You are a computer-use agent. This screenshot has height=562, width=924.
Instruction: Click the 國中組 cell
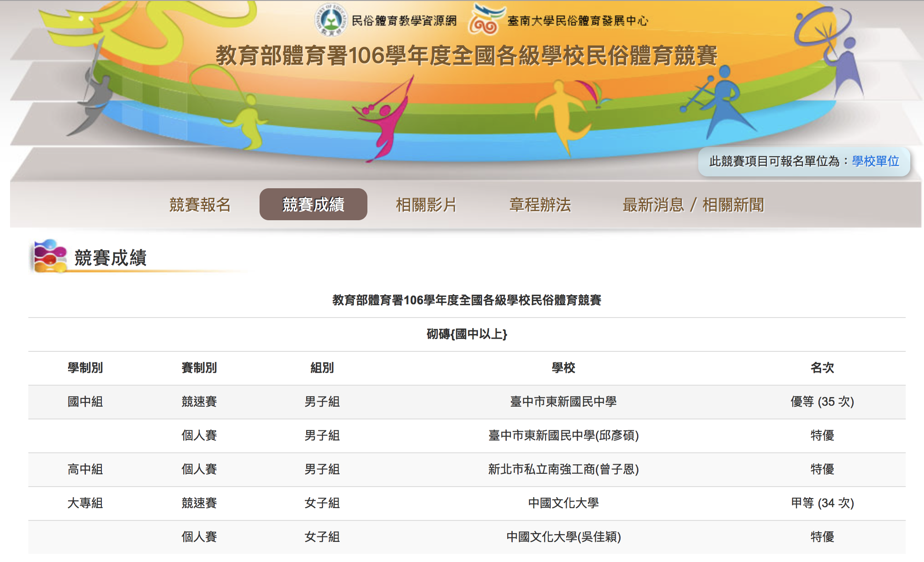click(x=85, y=402)
